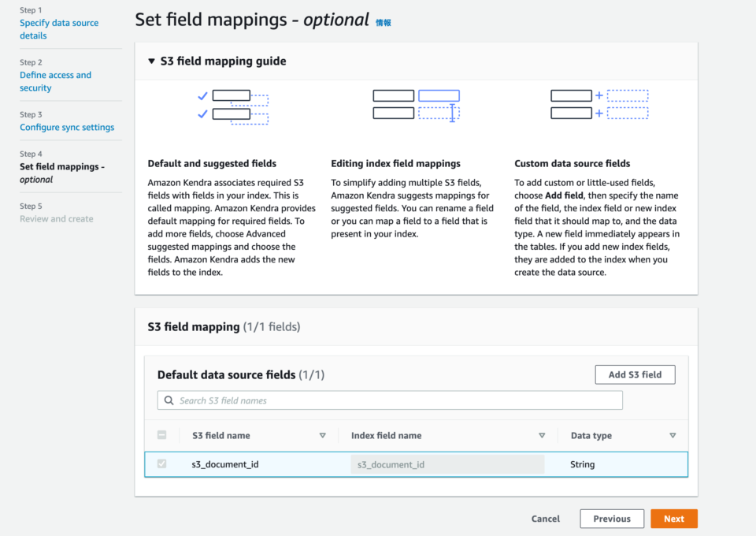
Task: Open the filter icon on Index field name column
Action: click(543, 435)
